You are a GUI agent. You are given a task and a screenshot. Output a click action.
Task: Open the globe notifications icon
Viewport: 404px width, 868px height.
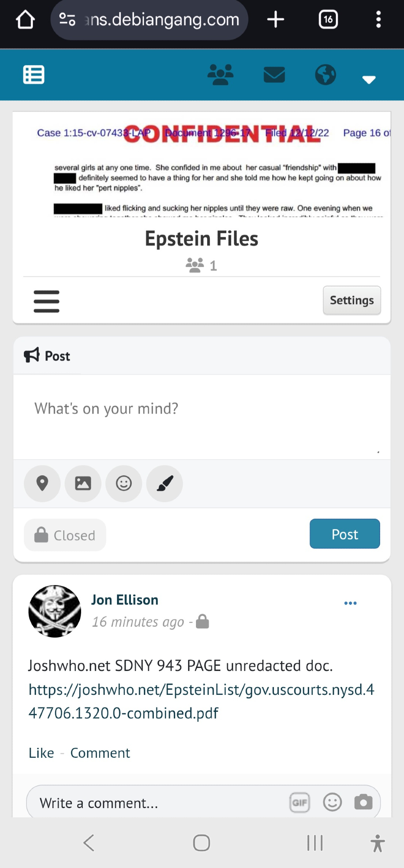pos(325,75)
